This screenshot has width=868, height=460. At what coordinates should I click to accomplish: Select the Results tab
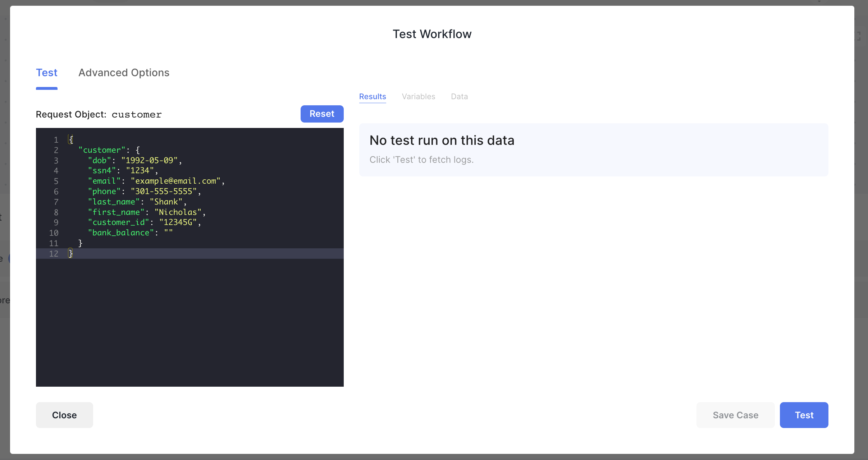click(373, 96)
